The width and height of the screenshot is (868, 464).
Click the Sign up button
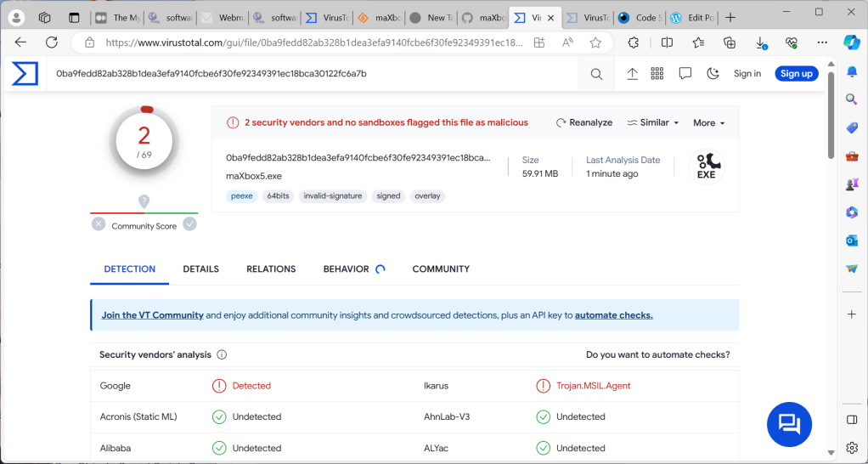tap(796, 74)
